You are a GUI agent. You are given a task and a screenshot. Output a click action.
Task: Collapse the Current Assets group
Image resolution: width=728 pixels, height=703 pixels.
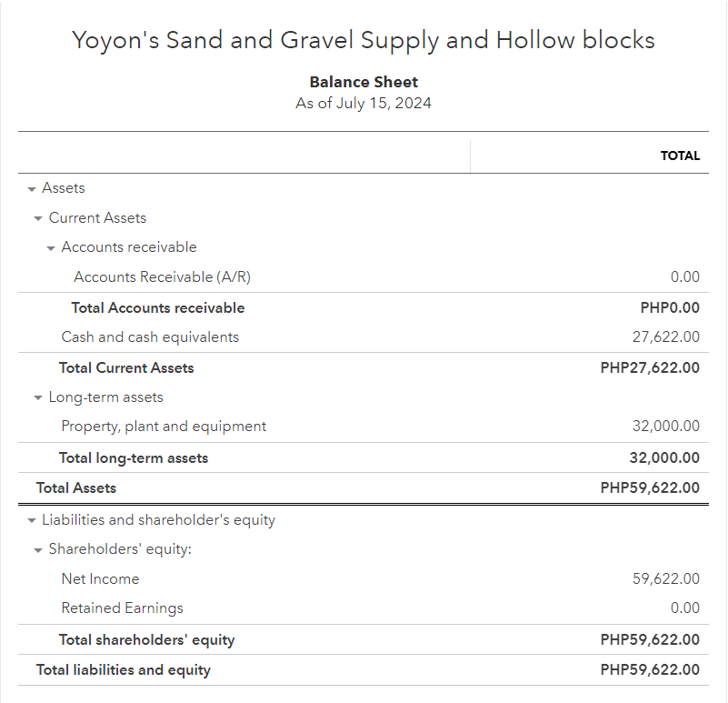click(x=38, y=218)
